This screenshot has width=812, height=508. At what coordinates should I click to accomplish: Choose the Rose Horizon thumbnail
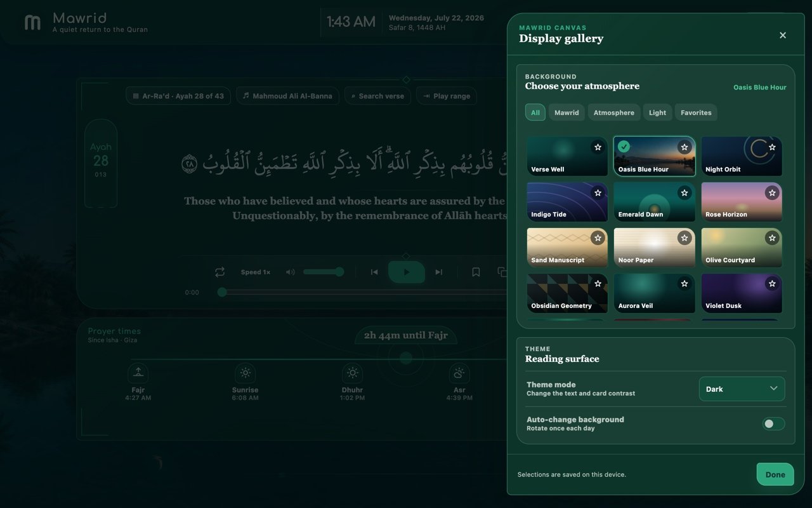coord(742,202)
